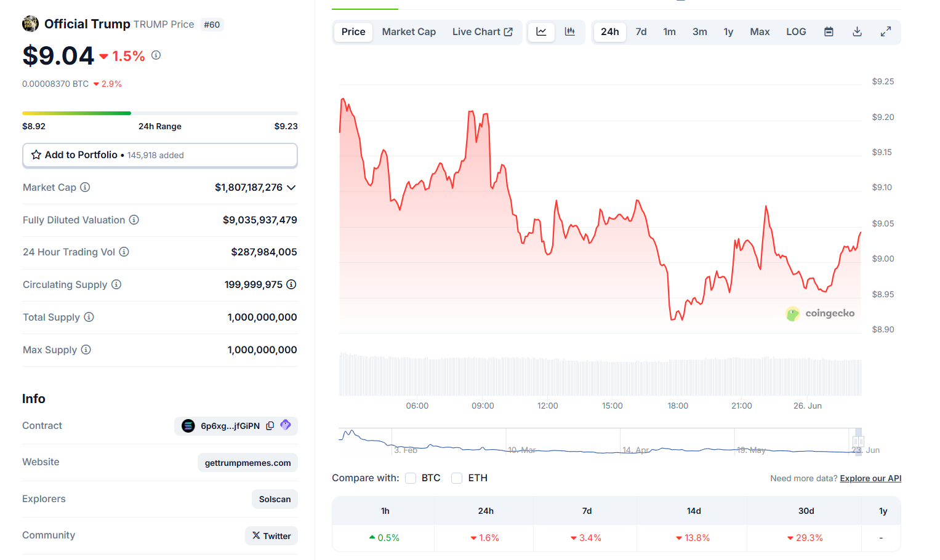Copy the contract address
Screen dimensions: 940x560
click(270, 426)
